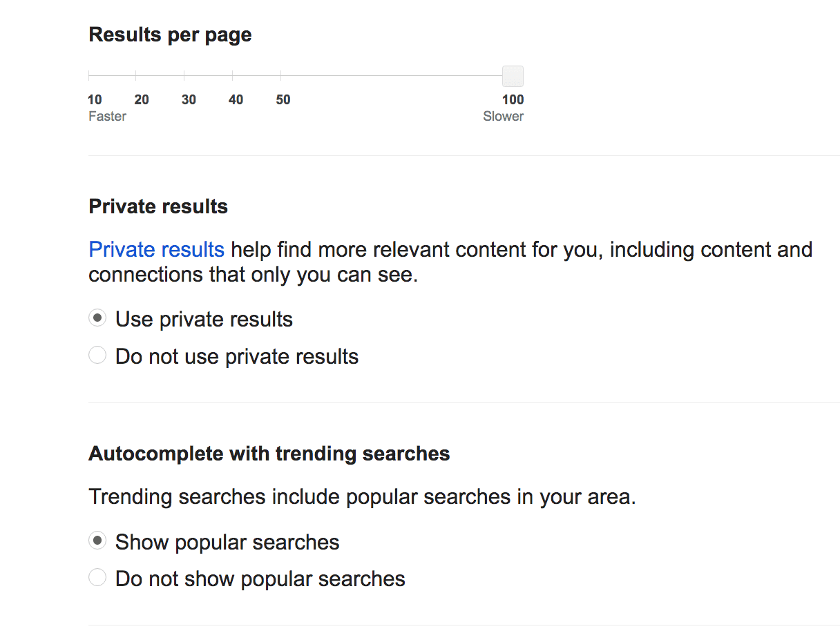Click the 'Do not use private results' label text
840x631 pixels.
click(237, 357)
